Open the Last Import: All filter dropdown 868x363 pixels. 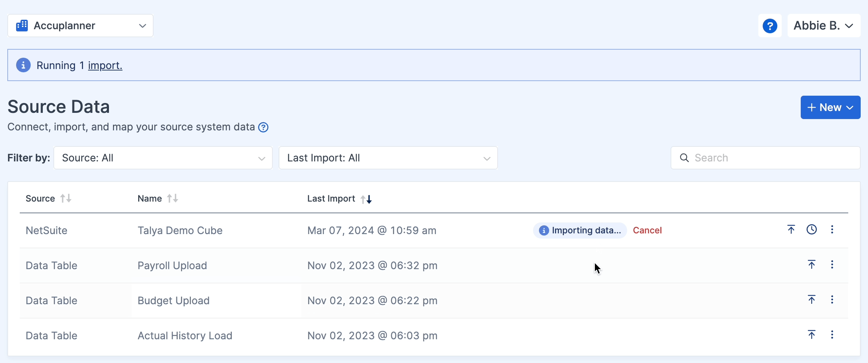388,158
